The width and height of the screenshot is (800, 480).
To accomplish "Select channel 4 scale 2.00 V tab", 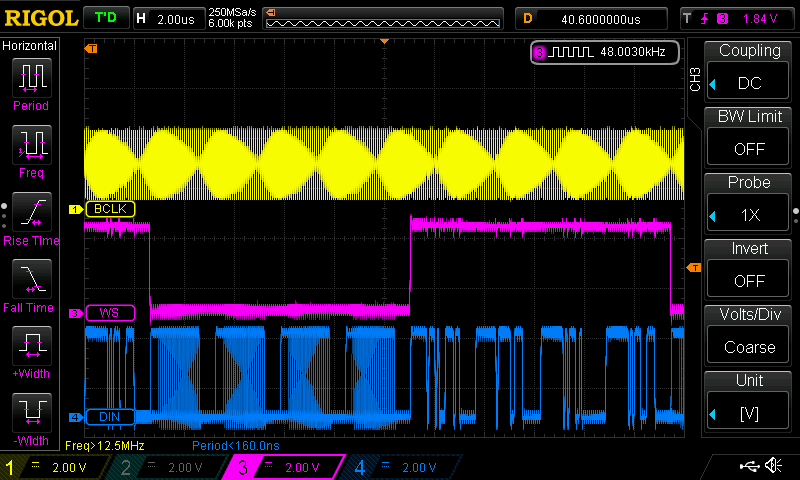I will [404, 467].
